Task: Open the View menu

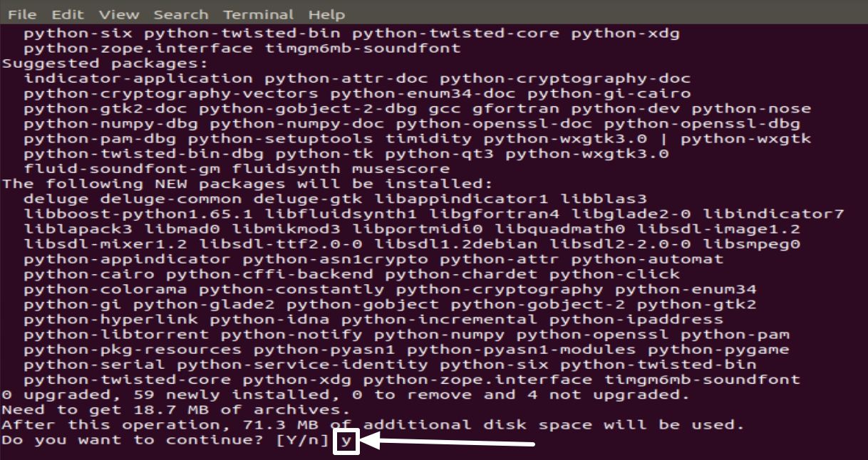Action: point(119,14)
